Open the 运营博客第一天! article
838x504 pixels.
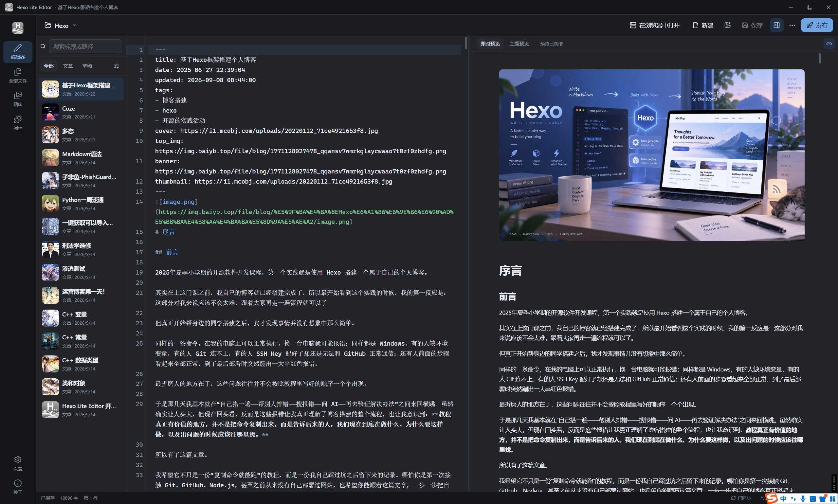coord(81,296)
